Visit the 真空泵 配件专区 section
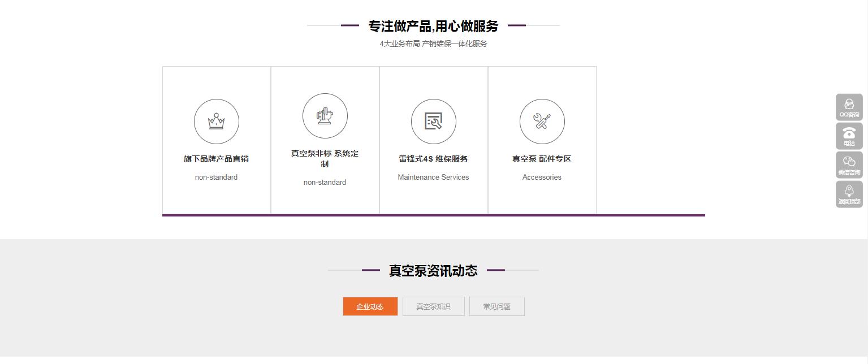This screenshot has width=868, height=364. (542, 159)
